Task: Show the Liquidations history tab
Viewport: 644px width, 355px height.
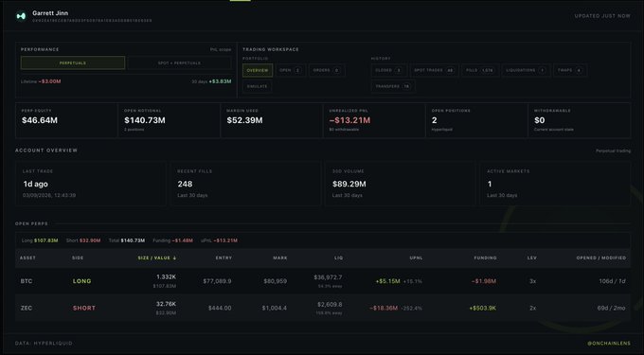Action: [526, 70]
